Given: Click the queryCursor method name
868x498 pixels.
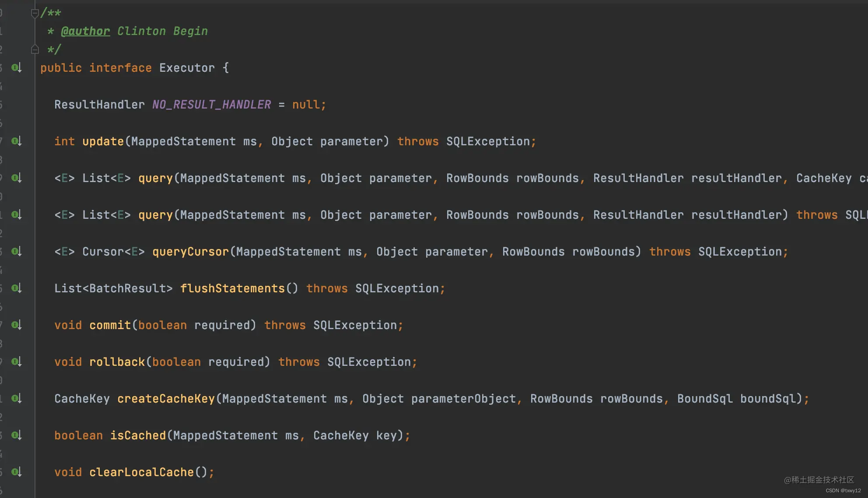Looking at the screenshot, I should [190, 252].
